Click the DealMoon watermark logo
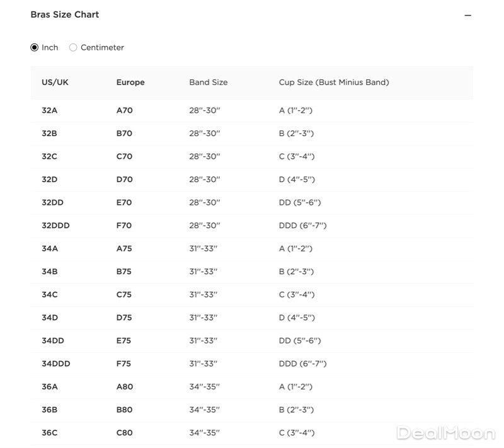The width and height of the screenshot is (504, 448). click(445, 432)
